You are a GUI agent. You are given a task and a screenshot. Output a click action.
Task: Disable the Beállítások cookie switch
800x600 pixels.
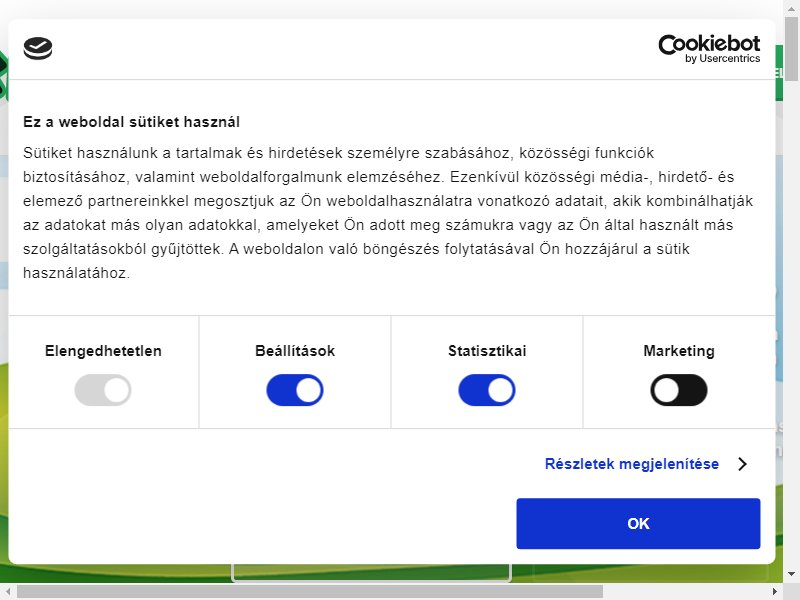pyautogui.click(x=295, y=390)
